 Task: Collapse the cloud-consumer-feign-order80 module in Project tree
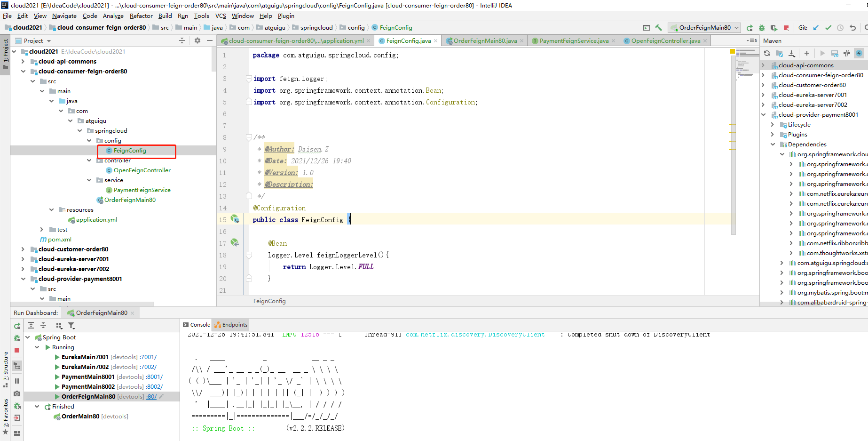click(23, 71)
